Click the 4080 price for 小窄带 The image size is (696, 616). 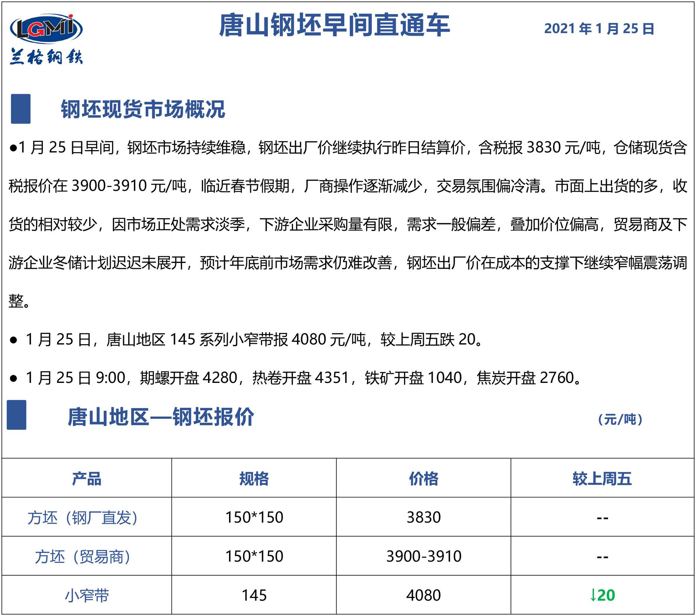pos(423,595)
